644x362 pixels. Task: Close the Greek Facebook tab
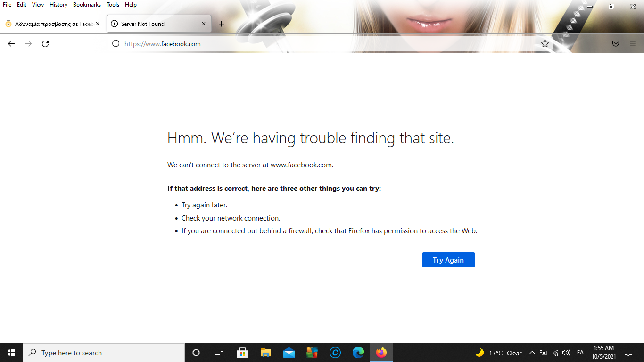98,24
